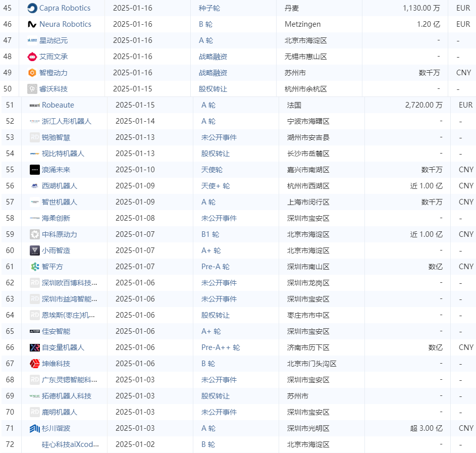Select the amount 2,720.00 万 for Robeaute
476x453 pixels.
[x=424, y=105]
